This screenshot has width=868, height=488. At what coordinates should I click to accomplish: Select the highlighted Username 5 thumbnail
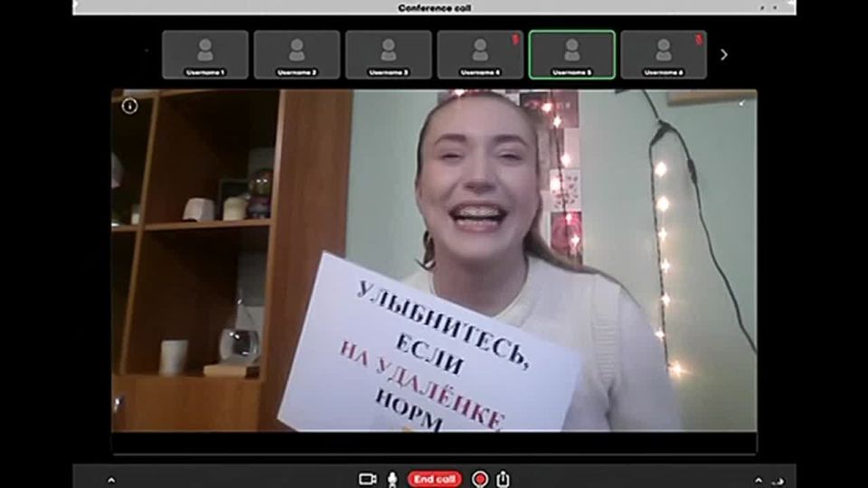point(571,55)
